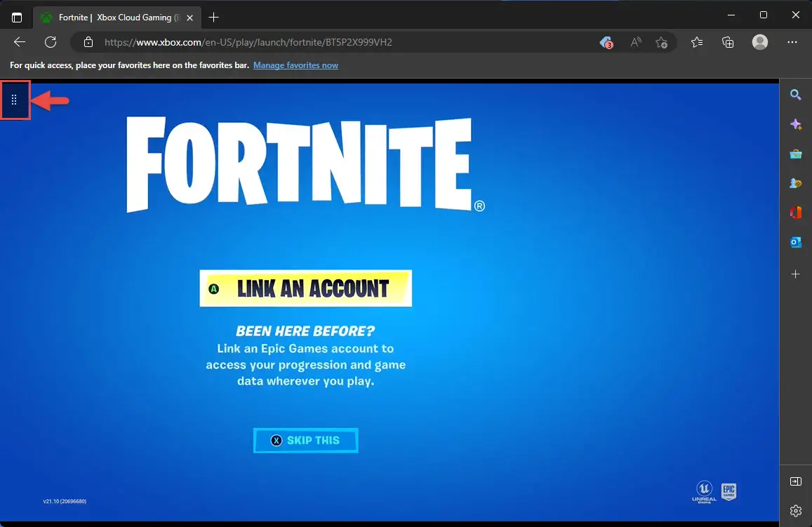Open the shopping coupons badge icon
The width and height of the screenshot is (812, 527).
[606, 42]
